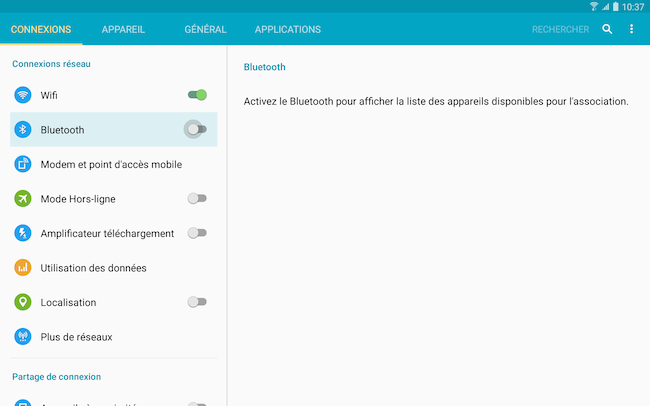
Task: Enable the Bluetooth switch
Action: (196, 129)
